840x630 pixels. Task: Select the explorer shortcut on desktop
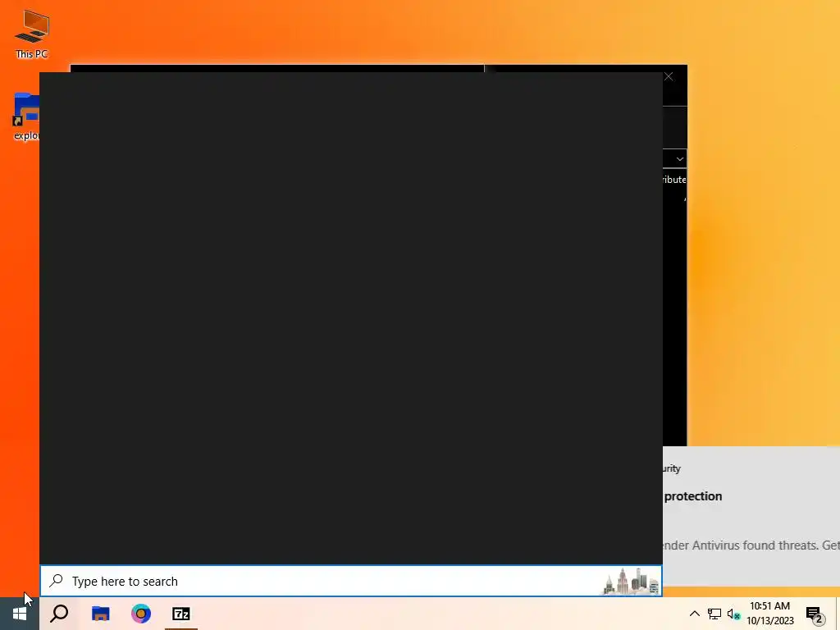[25, 116]
